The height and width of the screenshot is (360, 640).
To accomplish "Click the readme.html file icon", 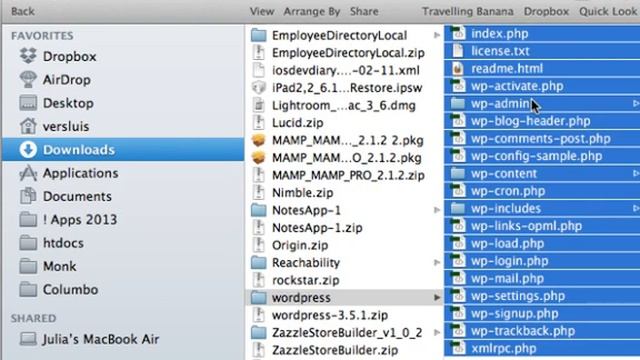I will [458, 68].
